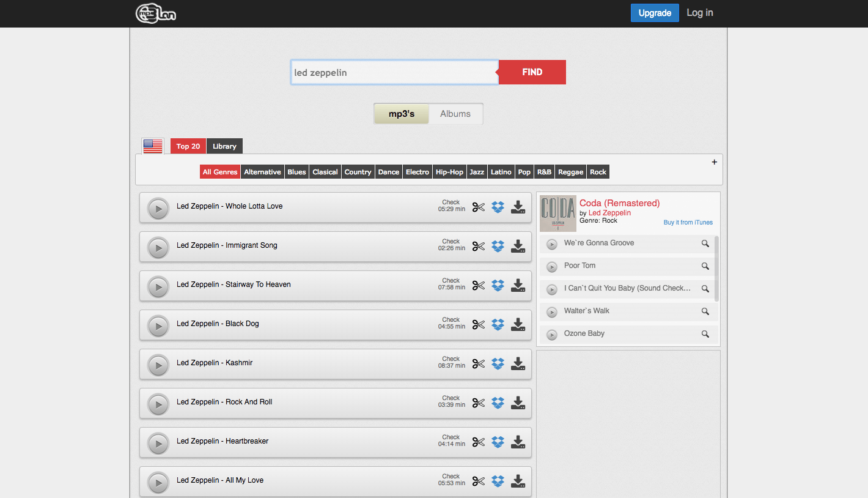The height and width of the screenshot is (498, 868).
Task: Play Led Zeppelin - Stairway To Heaven
Action: coord(158,287)
